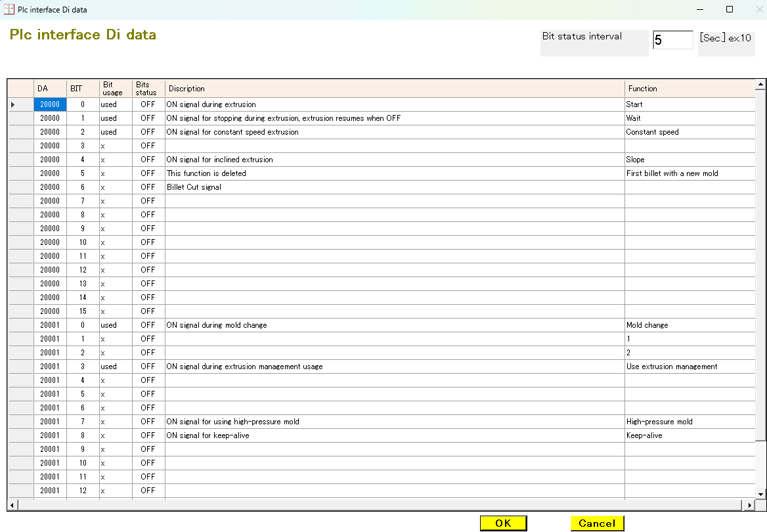
Task: Select the 'Mold change' function cell
Action: pos(690,325)
